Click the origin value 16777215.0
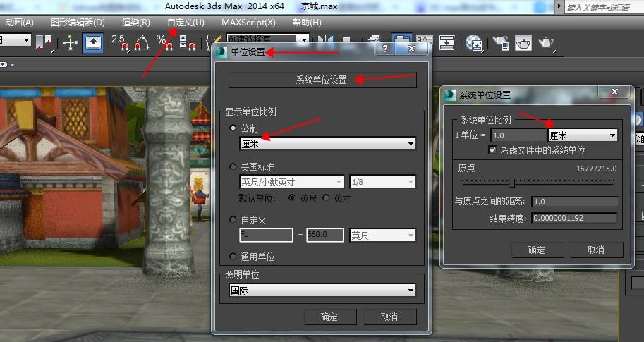The width and height of the screenshot is (644, 342). pos(596,169)
